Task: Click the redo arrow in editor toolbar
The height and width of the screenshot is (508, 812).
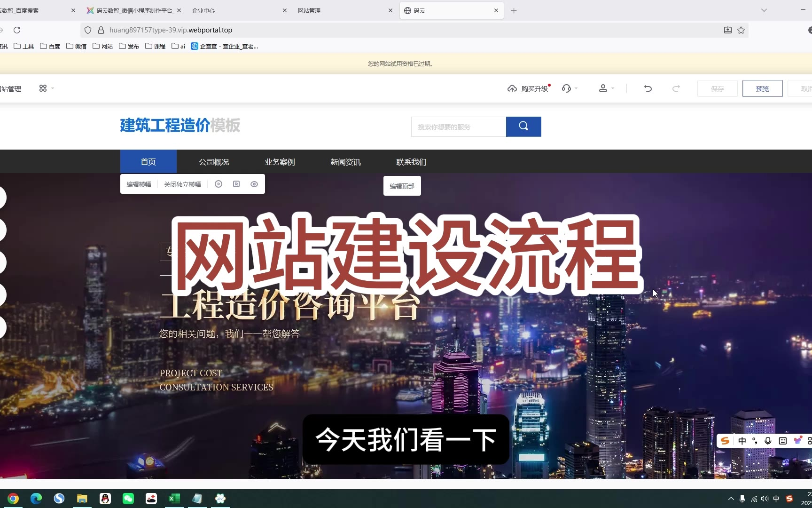Action: pyautogui.click(x=676, y=88)
